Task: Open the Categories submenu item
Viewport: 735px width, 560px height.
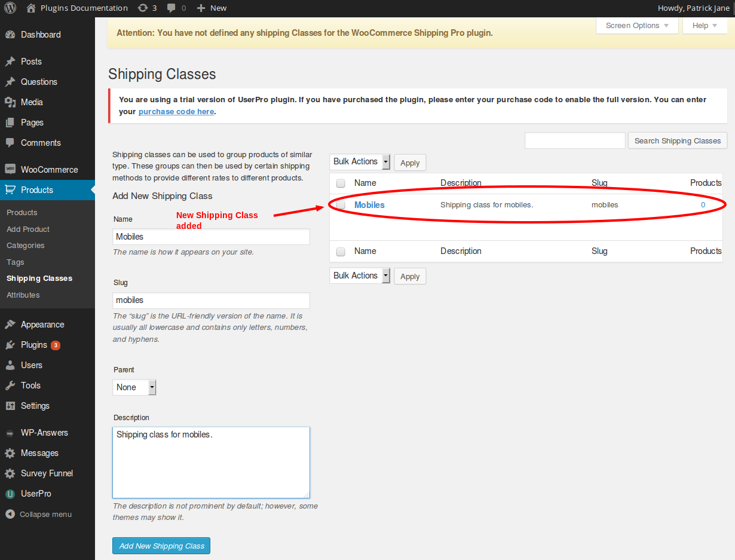Action: pos(26,246)
